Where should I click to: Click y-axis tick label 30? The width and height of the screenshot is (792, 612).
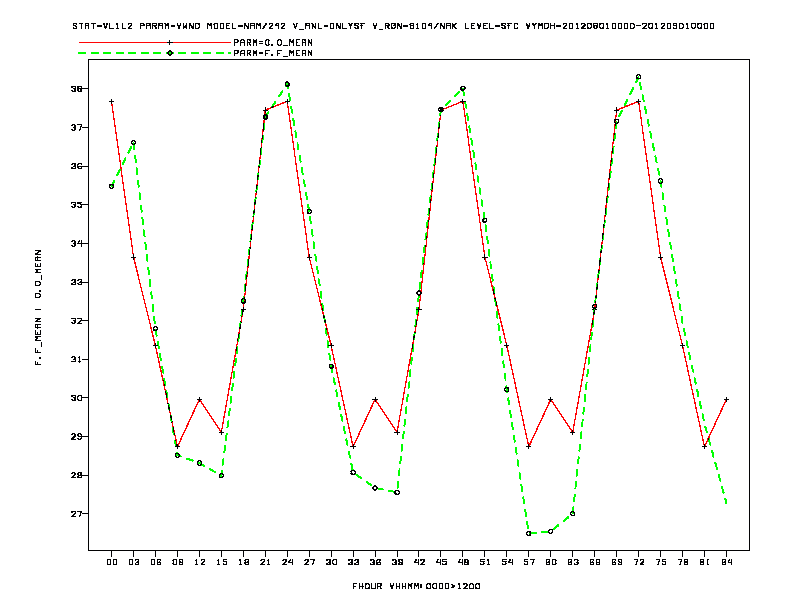(77, 398)
